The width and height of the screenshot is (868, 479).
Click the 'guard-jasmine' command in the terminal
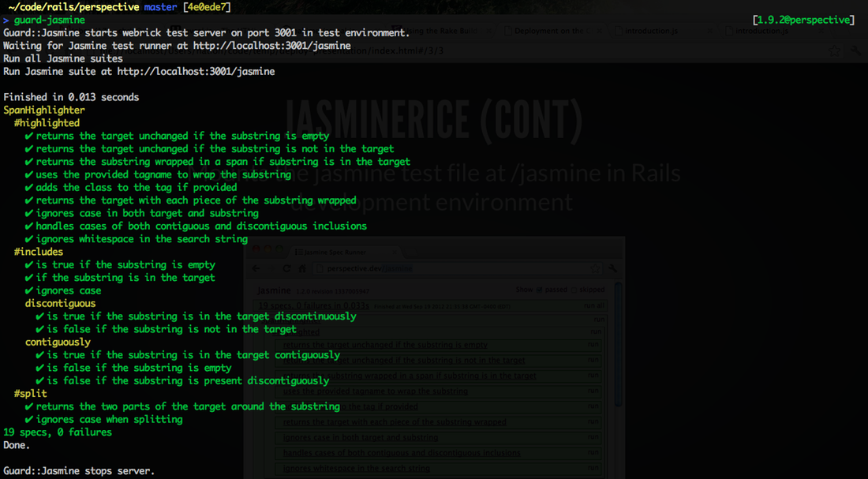click(x=49, y=20)
